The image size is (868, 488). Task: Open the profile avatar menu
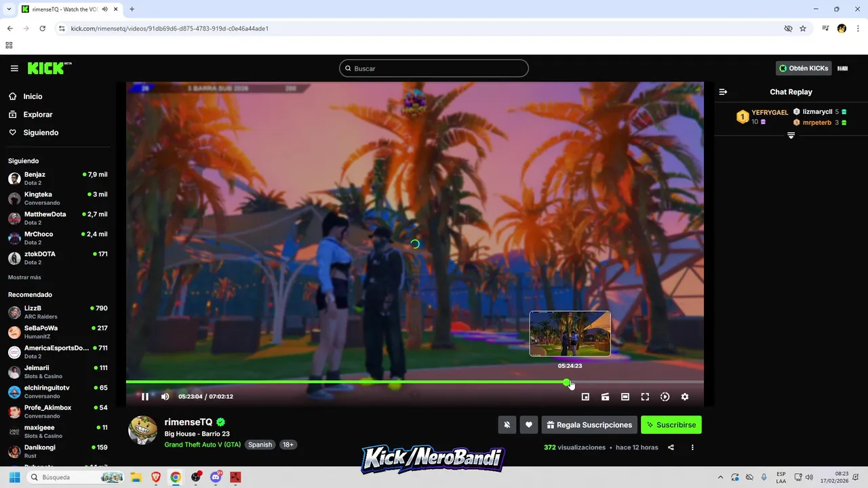pyautogui.click(x=843, y=68)
